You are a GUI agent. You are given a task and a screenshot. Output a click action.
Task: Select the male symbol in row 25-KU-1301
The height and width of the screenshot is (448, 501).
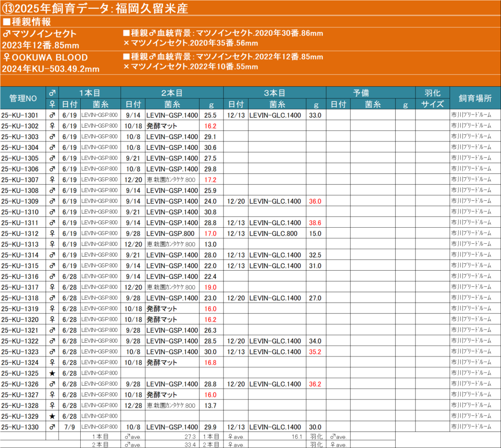pyautogui.click(x=52, y=115)
